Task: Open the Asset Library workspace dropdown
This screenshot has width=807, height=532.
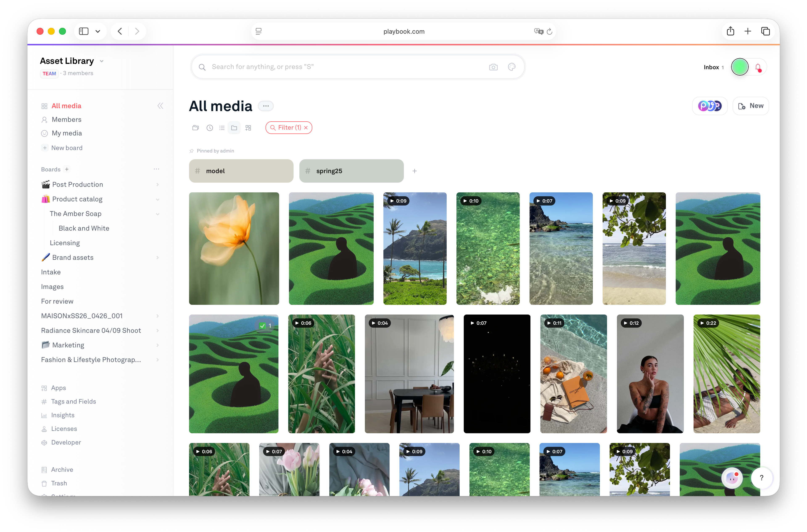Action: (102, 61)
